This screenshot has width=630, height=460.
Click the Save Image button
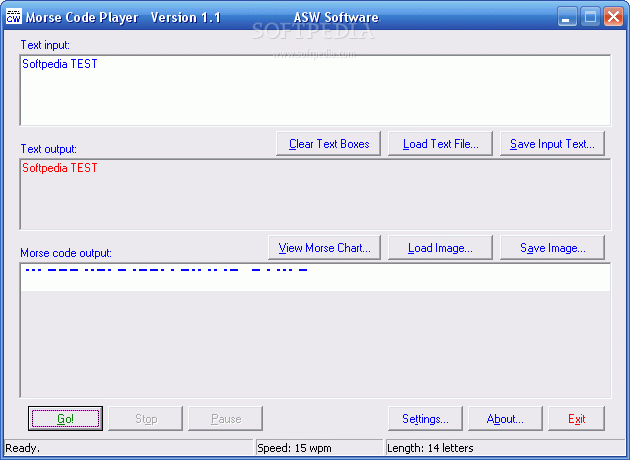(552, 247)
